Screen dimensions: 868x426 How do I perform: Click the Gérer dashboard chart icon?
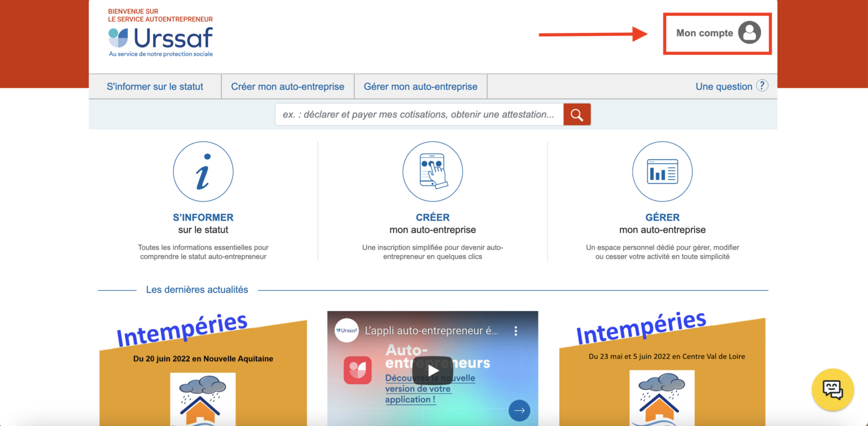(662, 171)
